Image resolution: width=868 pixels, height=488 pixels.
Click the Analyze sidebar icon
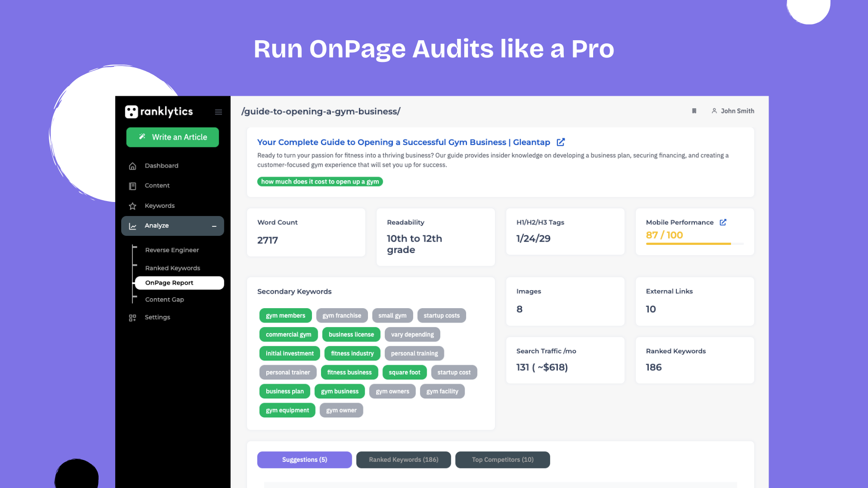tap(133, 225)
